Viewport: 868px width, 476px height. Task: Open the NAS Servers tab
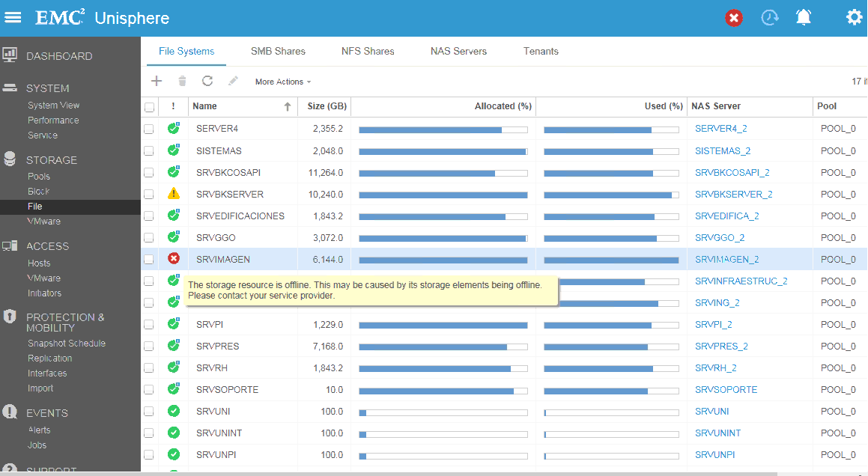pyautogui.click(x=458, y=52)
